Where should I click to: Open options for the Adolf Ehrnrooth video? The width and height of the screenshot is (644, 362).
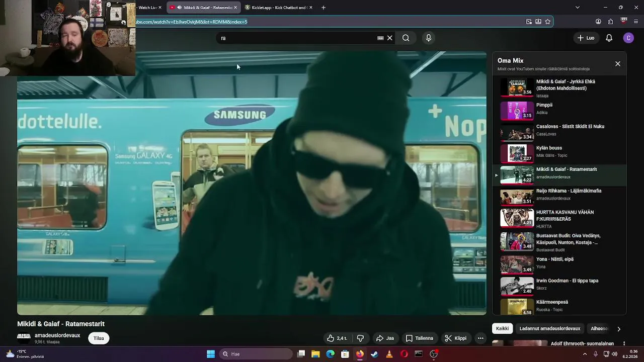tap(624, 344)
